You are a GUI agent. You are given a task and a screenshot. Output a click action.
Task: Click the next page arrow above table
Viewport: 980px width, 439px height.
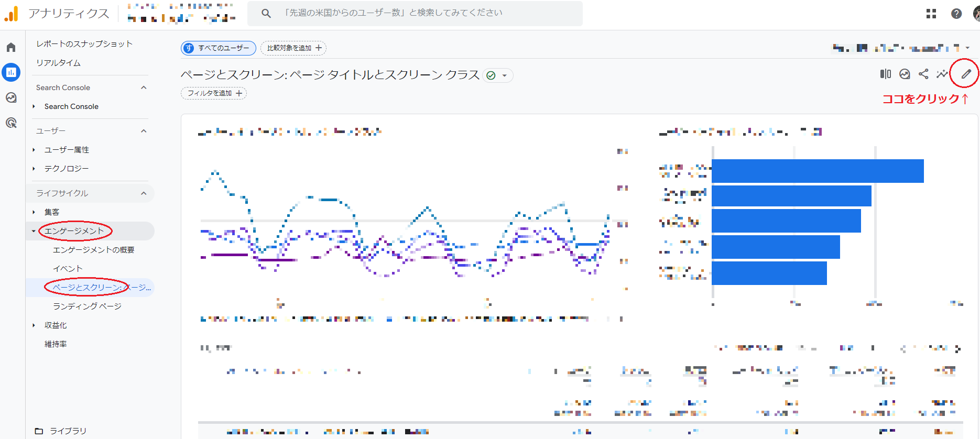tap(957, 348)
